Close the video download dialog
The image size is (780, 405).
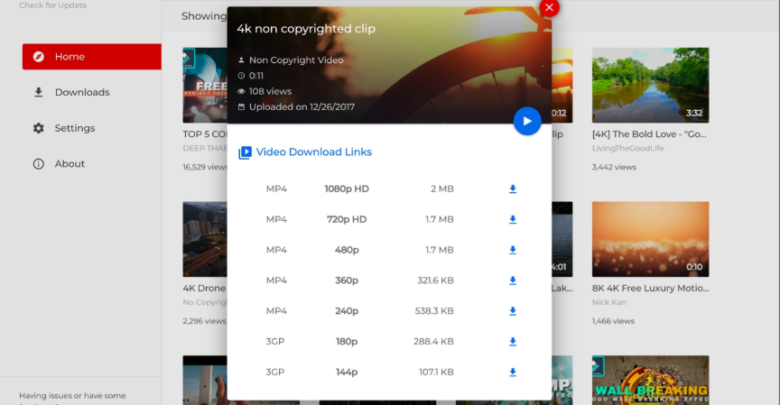[x=549, y=7]
